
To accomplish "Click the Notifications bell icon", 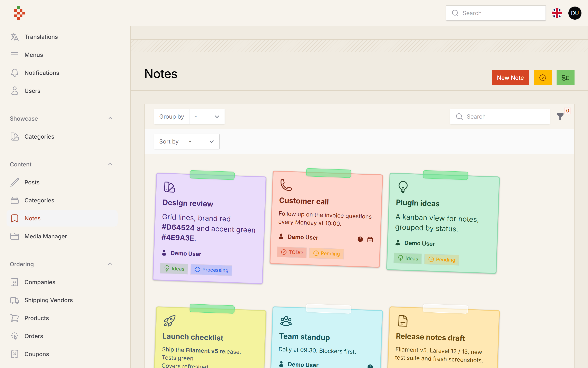I will (14, 73).
